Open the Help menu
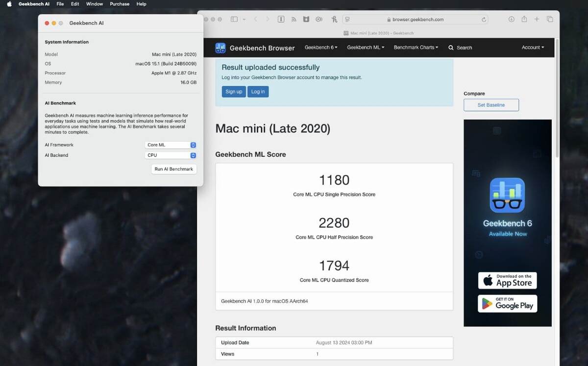588x366 pixels. (x=141, y=4)
